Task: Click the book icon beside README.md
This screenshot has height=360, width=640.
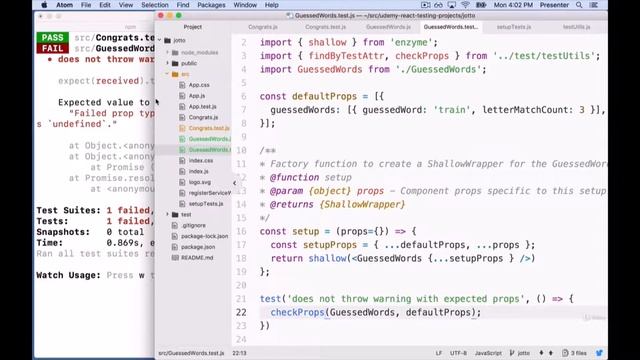Action: click(175, 258)
